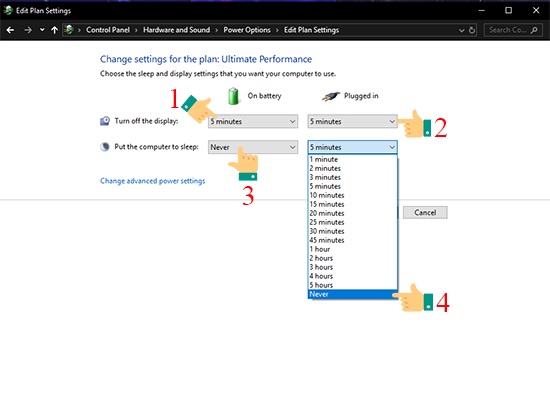Select 3 hours from the list
Screen dimensions: 550x399
tap(353, 267)
